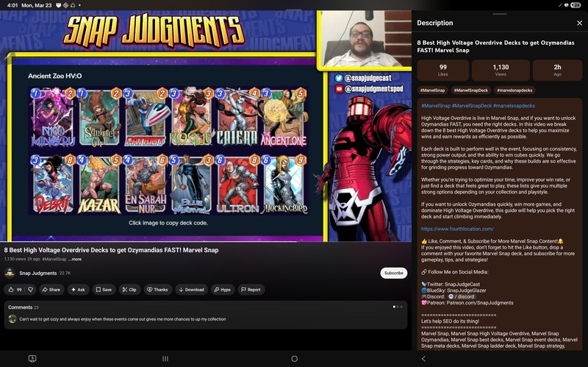Hype this video
588x367 pixels.
click(x=223, y=289)
